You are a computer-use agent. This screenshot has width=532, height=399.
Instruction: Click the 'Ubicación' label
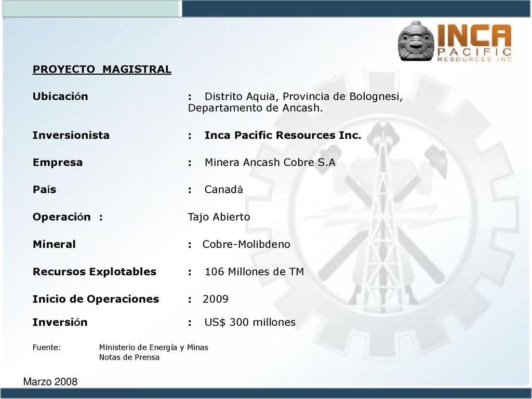tap(60, 96)
